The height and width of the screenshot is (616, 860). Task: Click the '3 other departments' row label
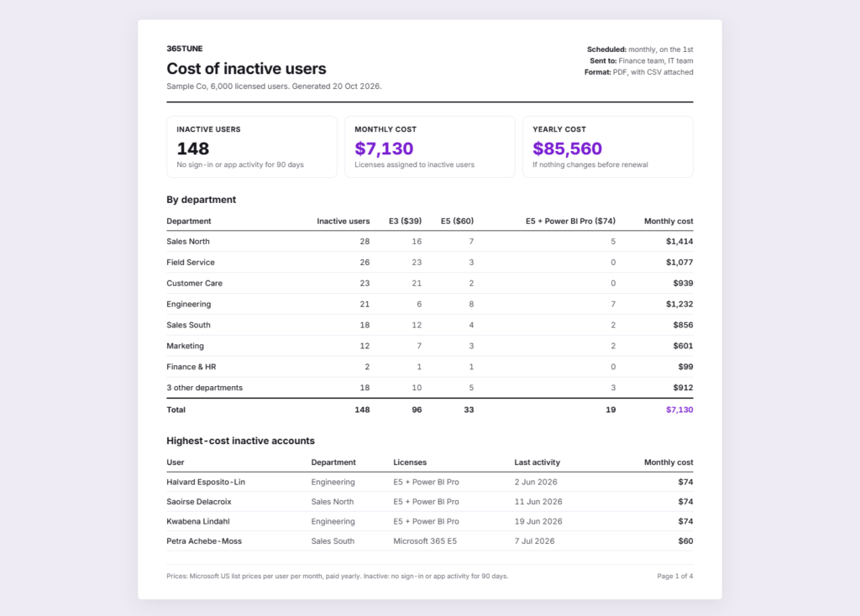pos(204,388)
